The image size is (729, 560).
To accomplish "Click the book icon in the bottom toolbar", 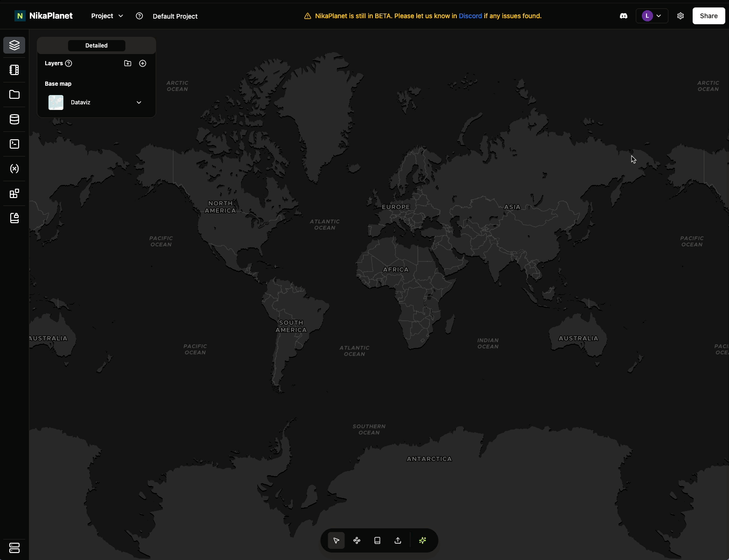I will 378,540.
